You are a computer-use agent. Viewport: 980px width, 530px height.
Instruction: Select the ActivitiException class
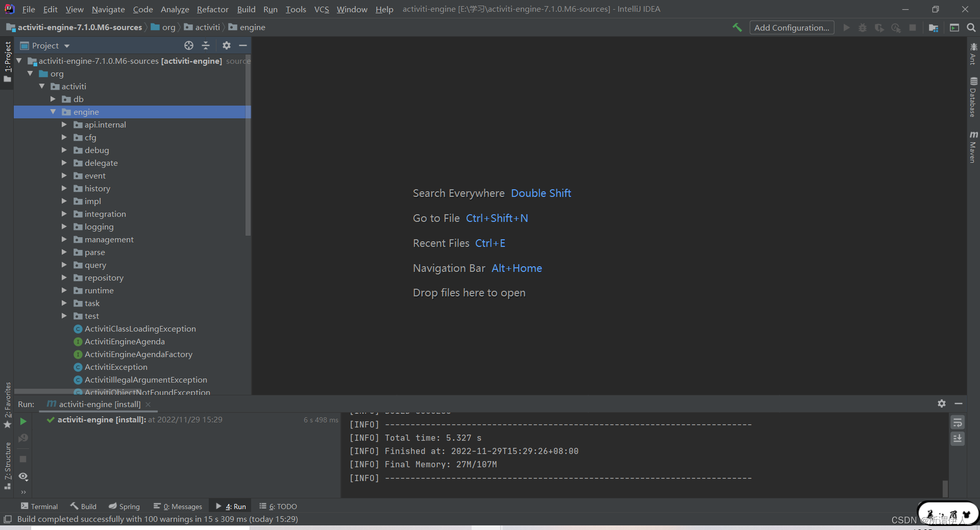116,367
